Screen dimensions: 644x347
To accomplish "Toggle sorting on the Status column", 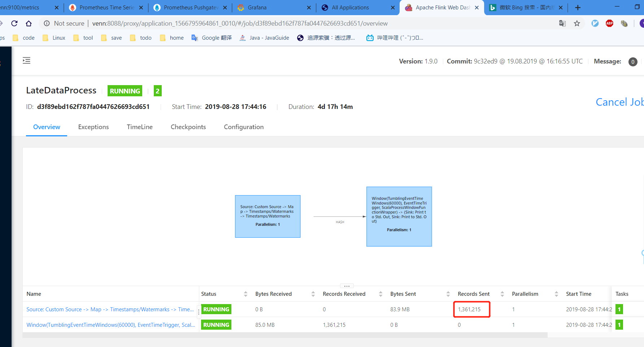I will [x=245, y=294].
